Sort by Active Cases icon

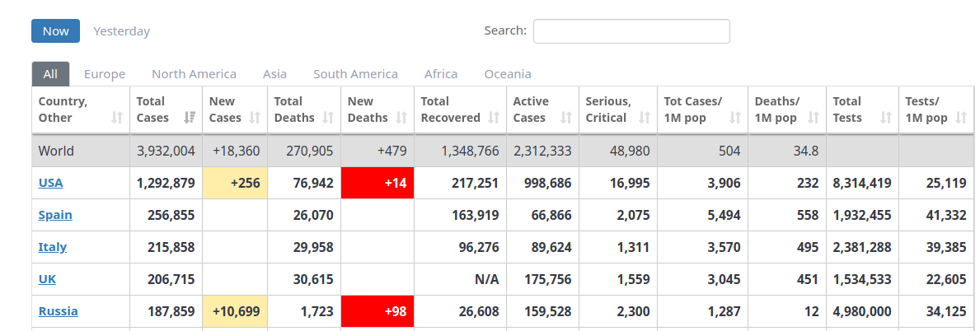[566, 118]
